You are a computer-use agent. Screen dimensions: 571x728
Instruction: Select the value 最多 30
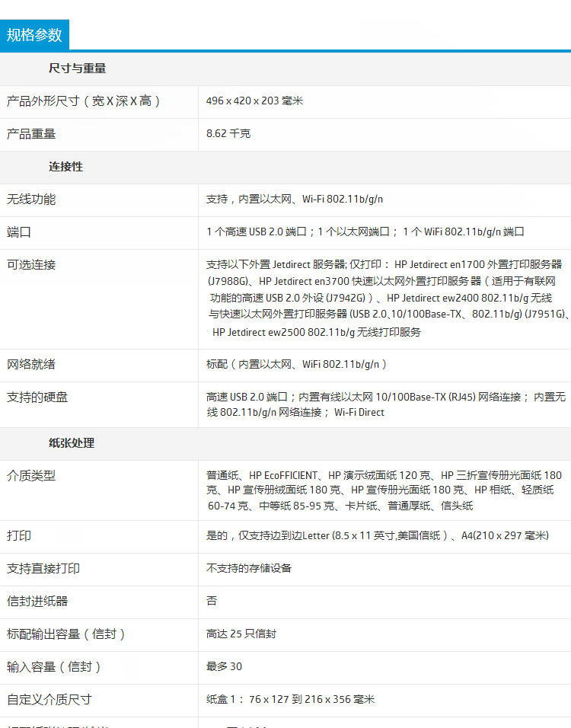pyautogui.click(x=224, y=667)
